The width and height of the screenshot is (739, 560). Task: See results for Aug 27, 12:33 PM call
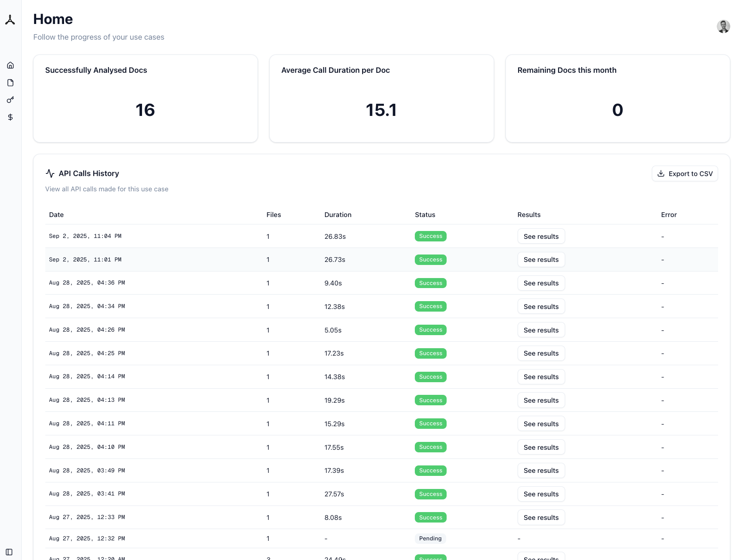(541, 517)
